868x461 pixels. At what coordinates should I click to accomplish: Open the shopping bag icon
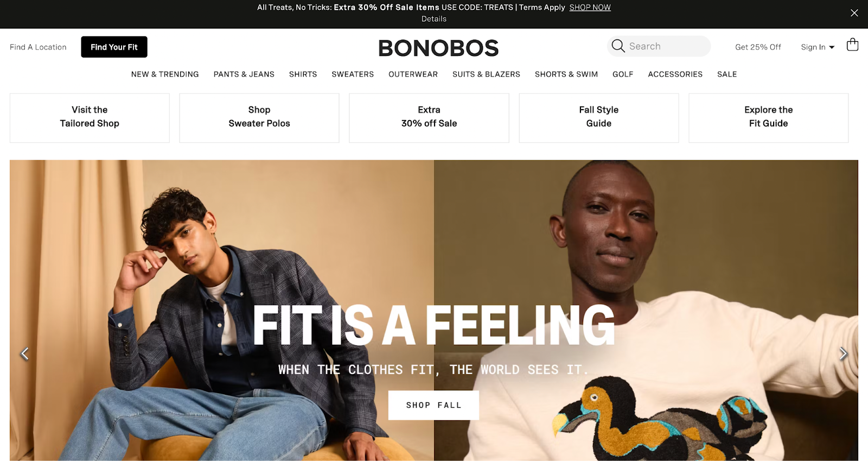[x=852, y=45]
